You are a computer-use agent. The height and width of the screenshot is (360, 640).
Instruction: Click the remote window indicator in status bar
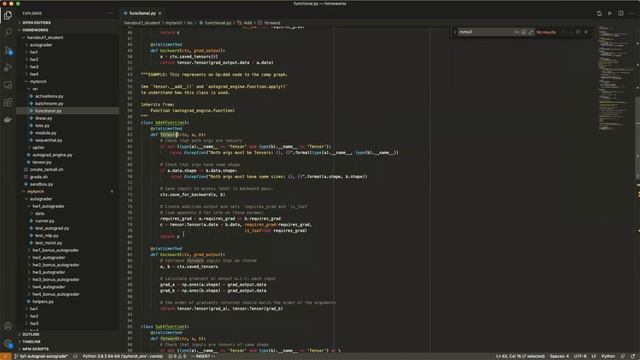pos(5,356)
